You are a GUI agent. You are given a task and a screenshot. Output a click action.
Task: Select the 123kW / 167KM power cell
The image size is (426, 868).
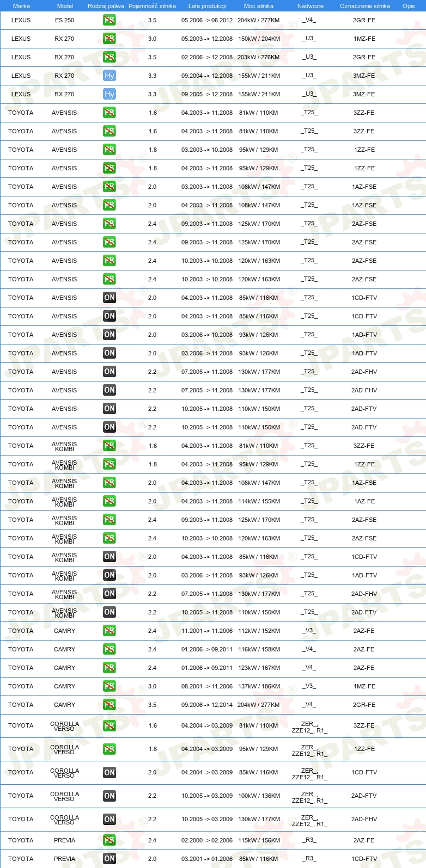pos(259,668)
